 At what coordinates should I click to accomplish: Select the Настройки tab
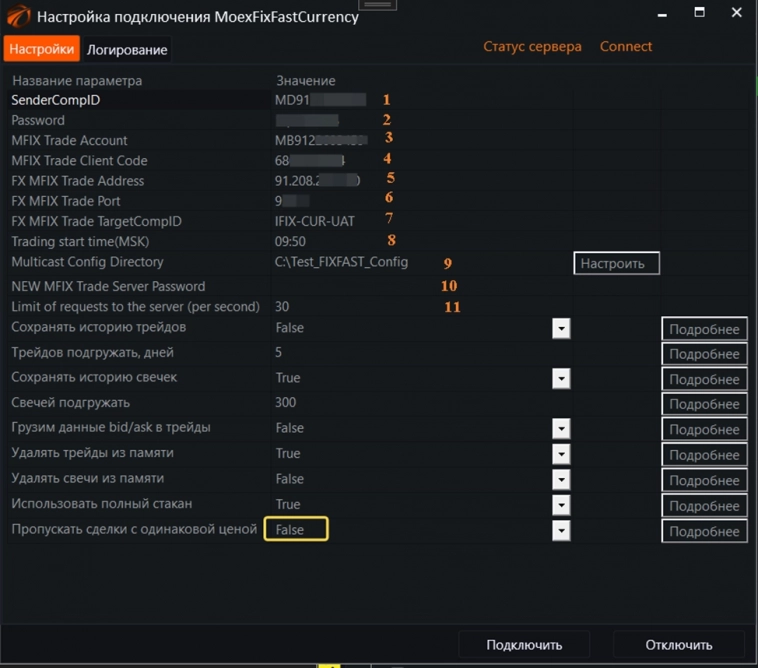pyautogui.click(x=41, y=49)
